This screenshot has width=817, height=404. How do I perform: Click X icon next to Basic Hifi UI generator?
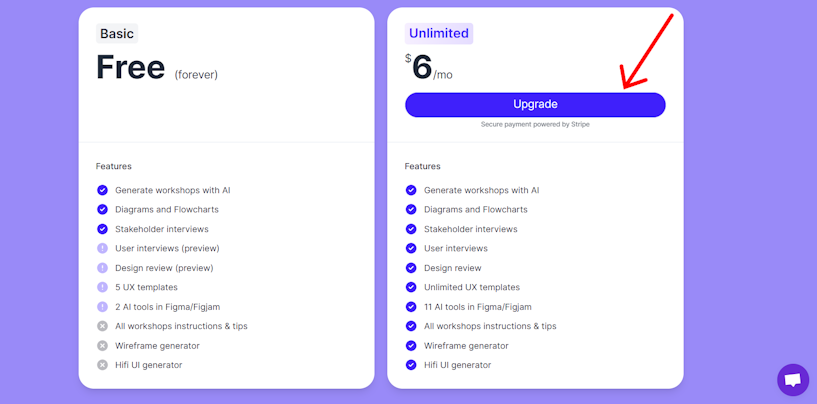coord(102,365)
